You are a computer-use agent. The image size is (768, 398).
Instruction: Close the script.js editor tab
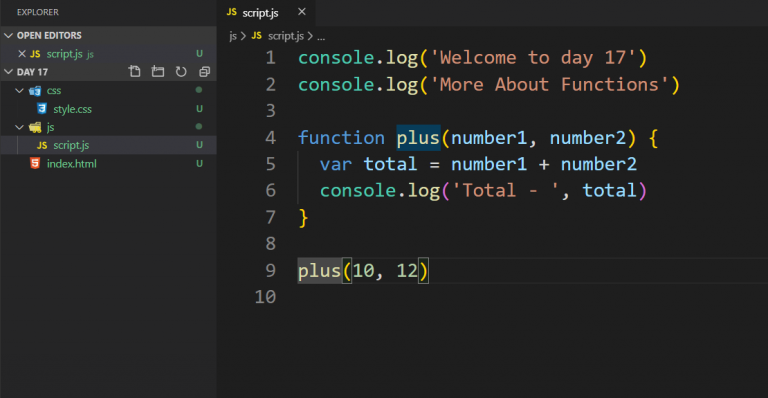[302, 12]
